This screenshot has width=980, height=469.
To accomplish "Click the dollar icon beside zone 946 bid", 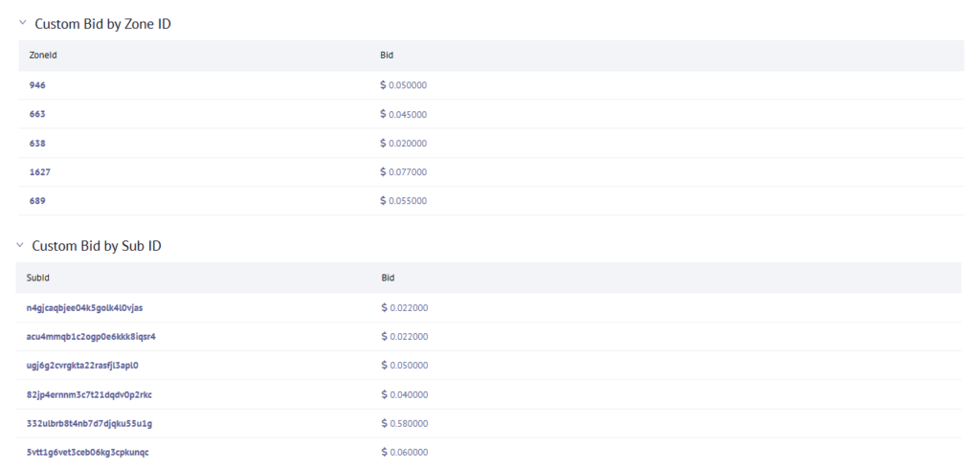I will tap(384, 85).
